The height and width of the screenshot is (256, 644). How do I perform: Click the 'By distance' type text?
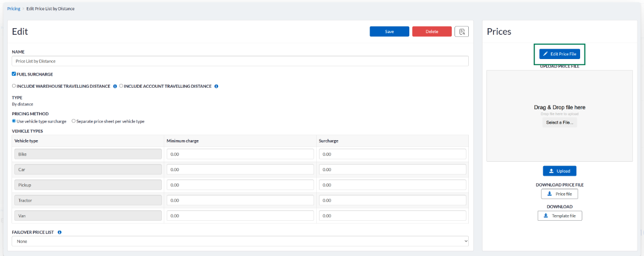pyautogui.click(x=23, y=104)
